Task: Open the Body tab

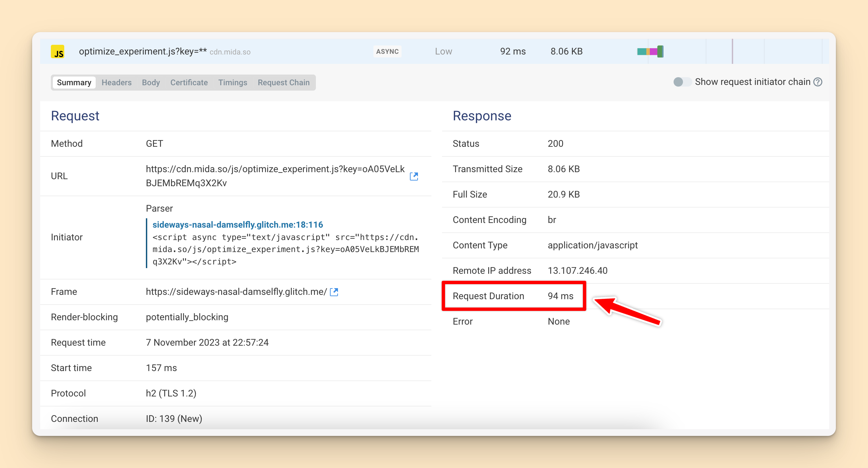Action: (x=151, y=83)
